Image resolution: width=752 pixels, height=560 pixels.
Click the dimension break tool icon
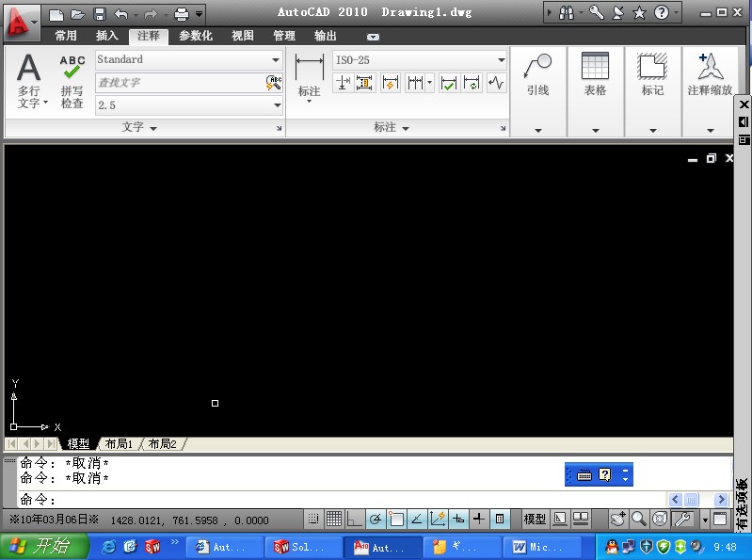click(x=343, y=83)
